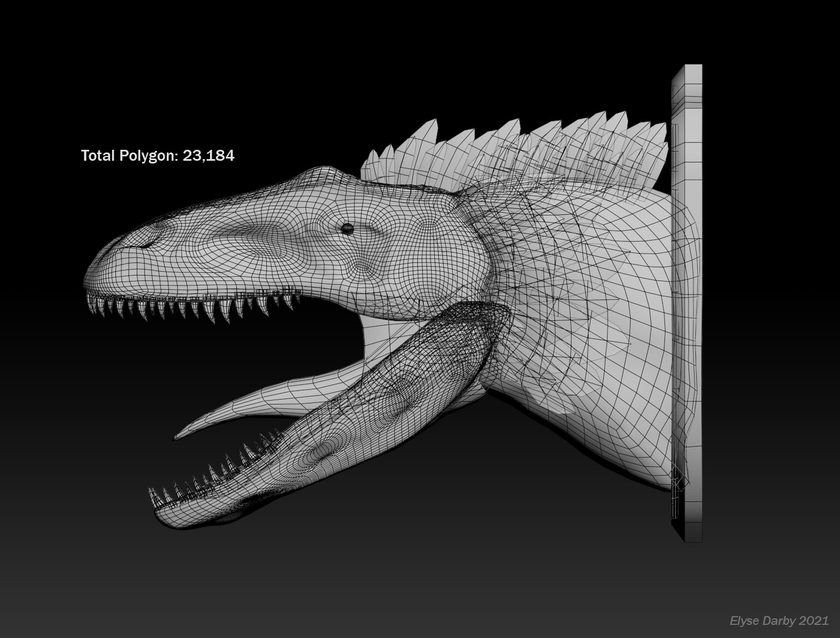Click the 'Total Polygon: 23,184' text
Image resolution: width=840 pixels, height=638 pixels.
[x=157, y=156]
